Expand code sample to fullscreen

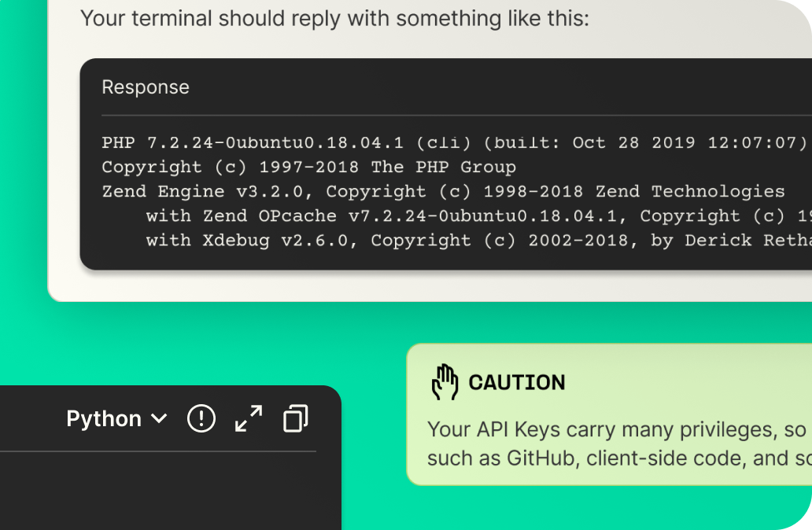click(x=249, y=418)
